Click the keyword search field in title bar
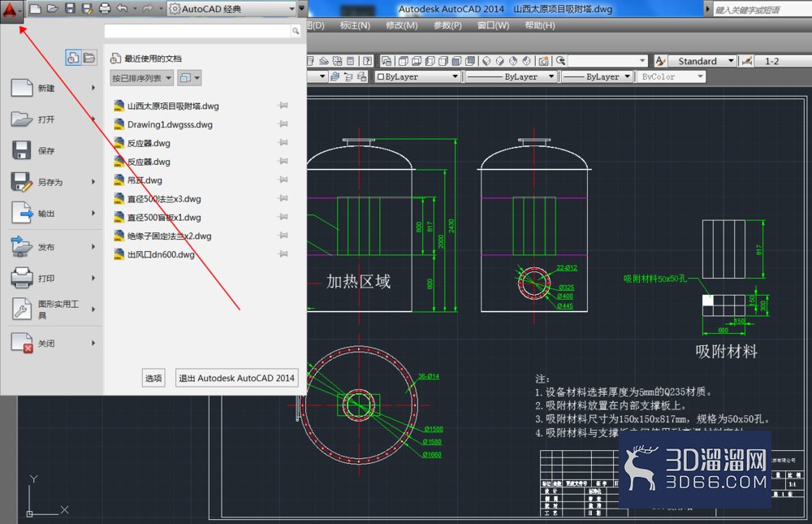The image size is (812, 524). (762, 9)
